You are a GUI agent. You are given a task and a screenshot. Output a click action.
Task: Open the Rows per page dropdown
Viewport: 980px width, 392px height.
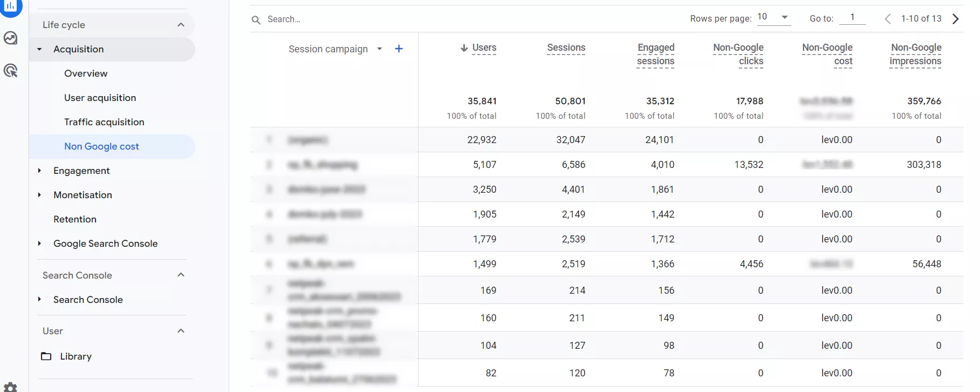pyautogui.click(x=773, y=17)
